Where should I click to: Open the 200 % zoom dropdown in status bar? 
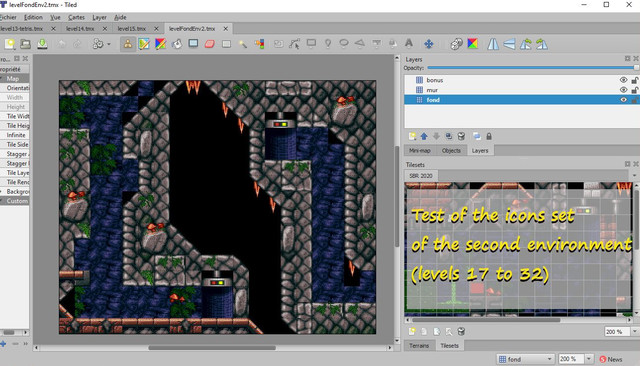point(576,359)
